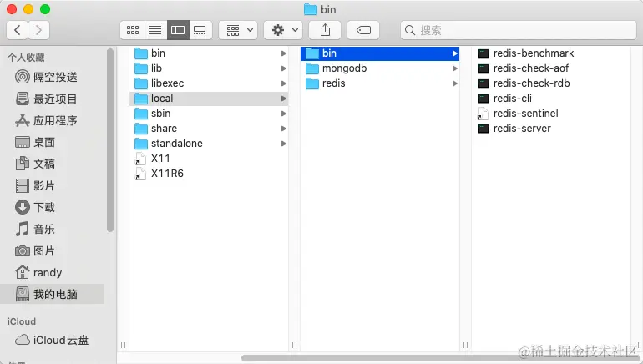Click the redis-cli terminal icon
Viewport: 643px width, 364px height.
point(484,99)
